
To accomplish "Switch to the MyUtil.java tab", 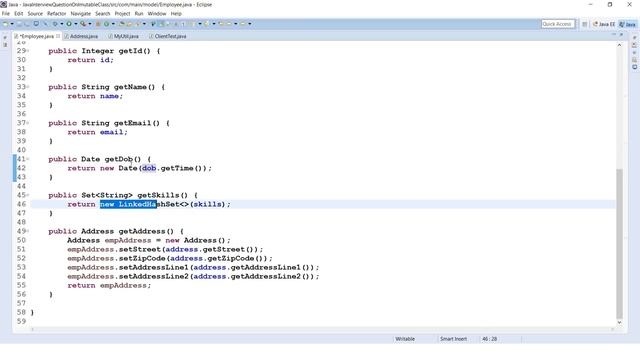I will (123, 36).
